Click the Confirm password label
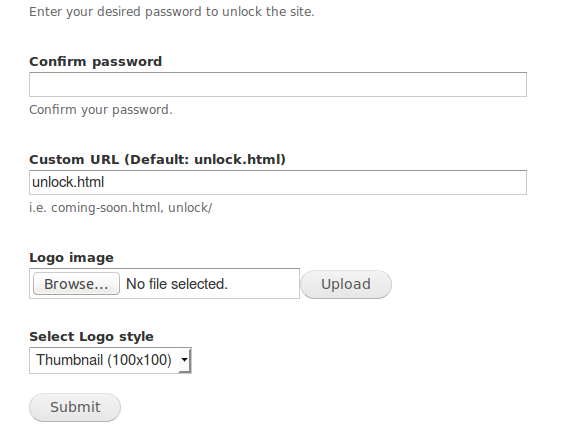The image size is (580, 439). point(95,61)
